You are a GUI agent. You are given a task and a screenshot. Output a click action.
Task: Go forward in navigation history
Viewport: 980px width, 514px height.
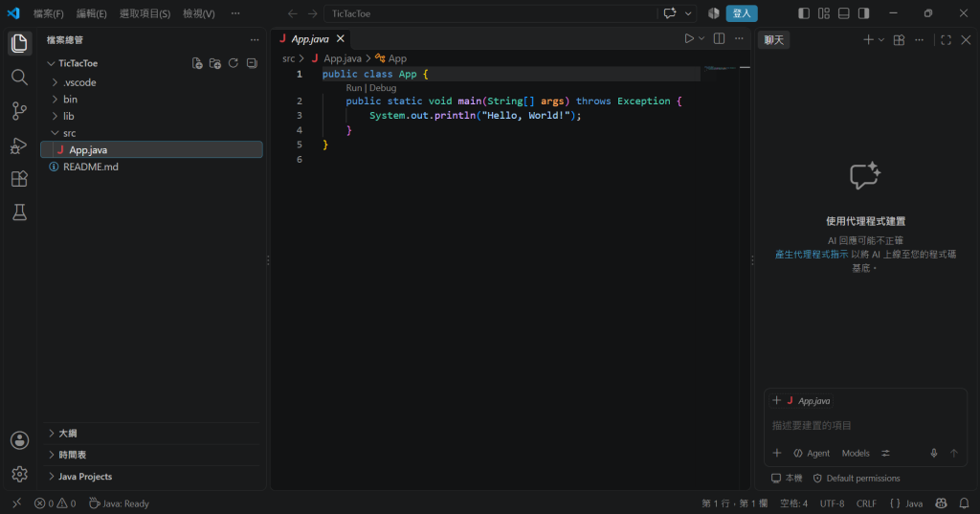pyautogui.click(x=313, y=13)
